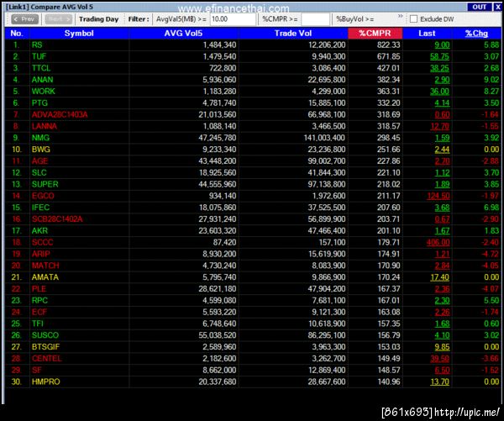Viewport: 504px width, 421px height.
Task: Sort by the Symbol column header
Action: tap(79, 34)
